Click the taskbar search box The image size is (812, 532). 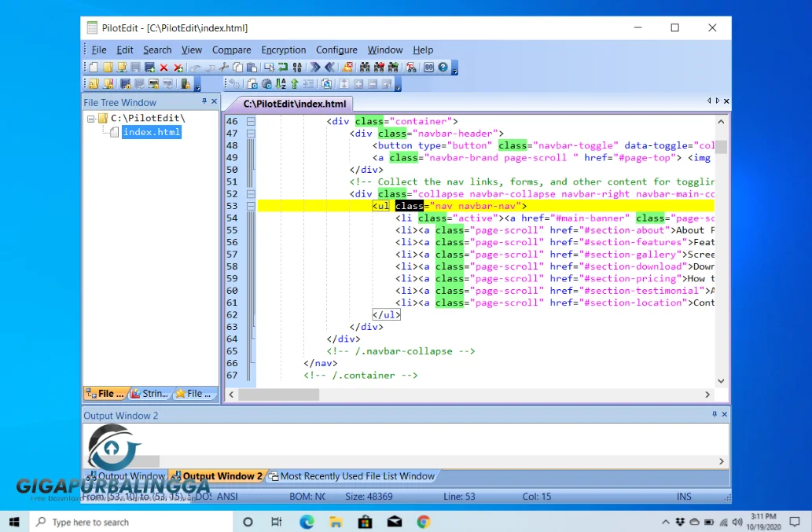(x=130, y=522)
